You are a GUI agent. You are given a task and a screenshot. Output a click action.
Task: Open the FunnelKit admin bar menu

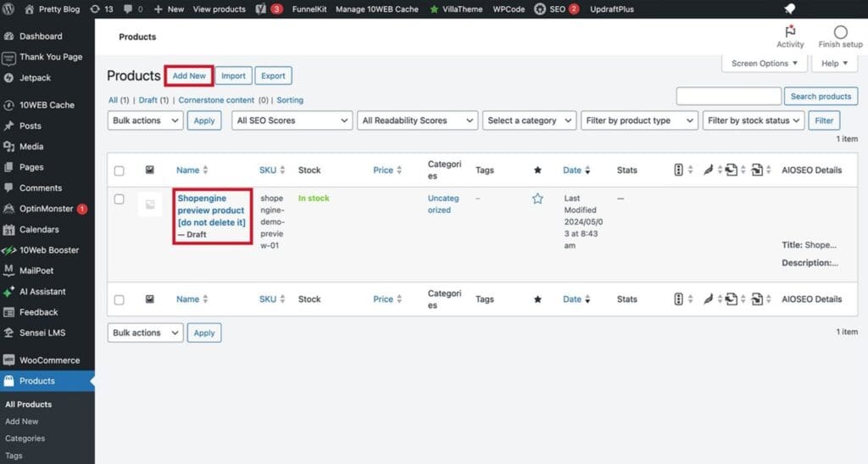pyautogui.click(x=309, y=8)
